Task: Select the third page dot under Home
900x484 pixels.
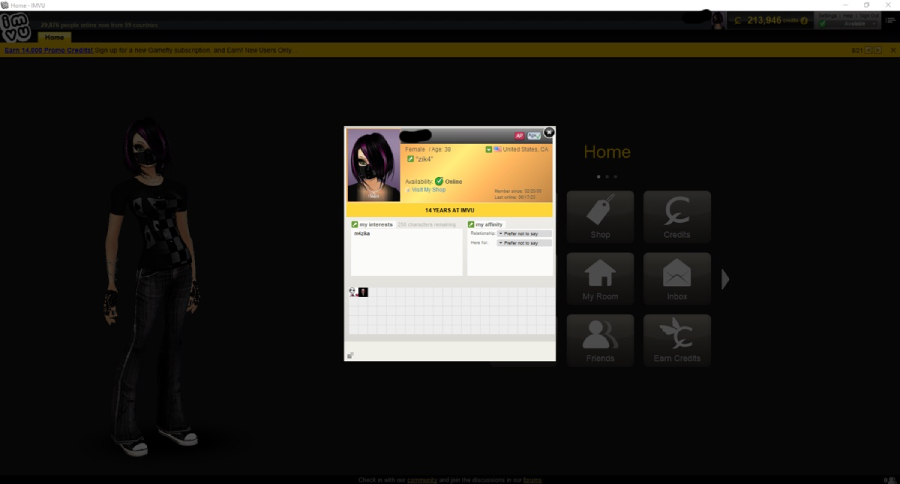Action: click(615, 177)
